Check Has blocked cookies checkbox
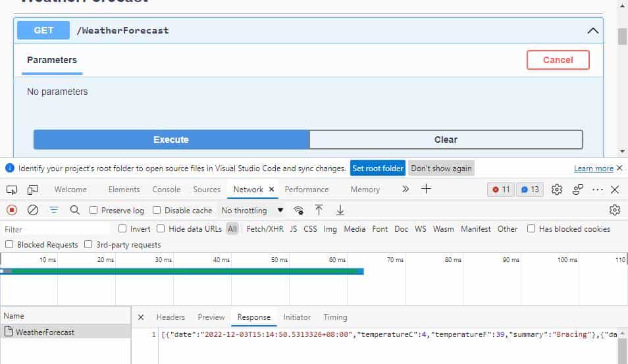 531,228
